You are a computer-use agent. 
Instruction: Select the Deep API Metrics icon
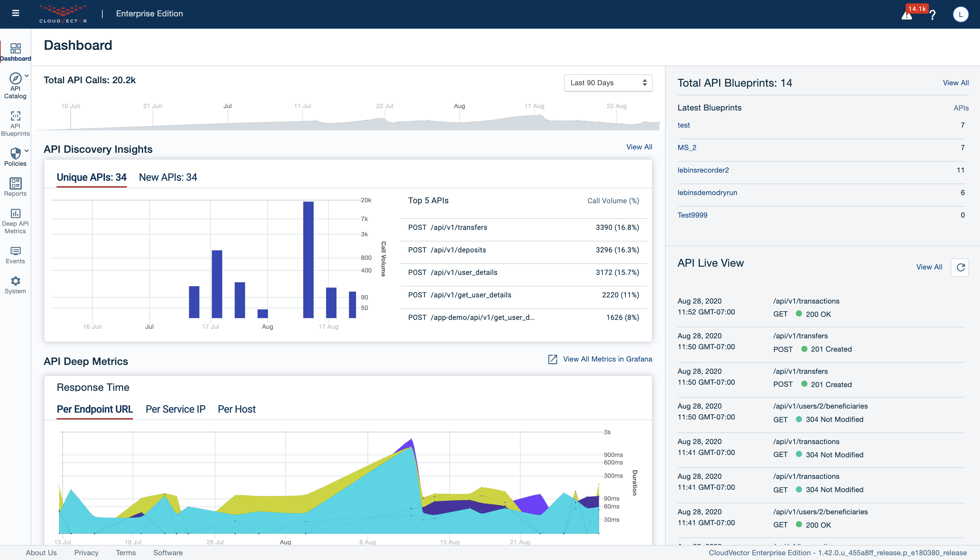(15, 213)
